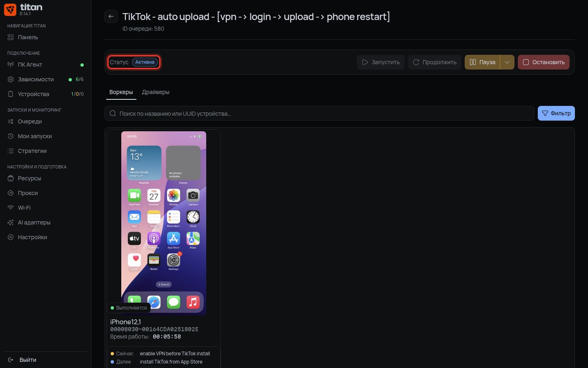Click the Выполняется status label

(129, 308)
